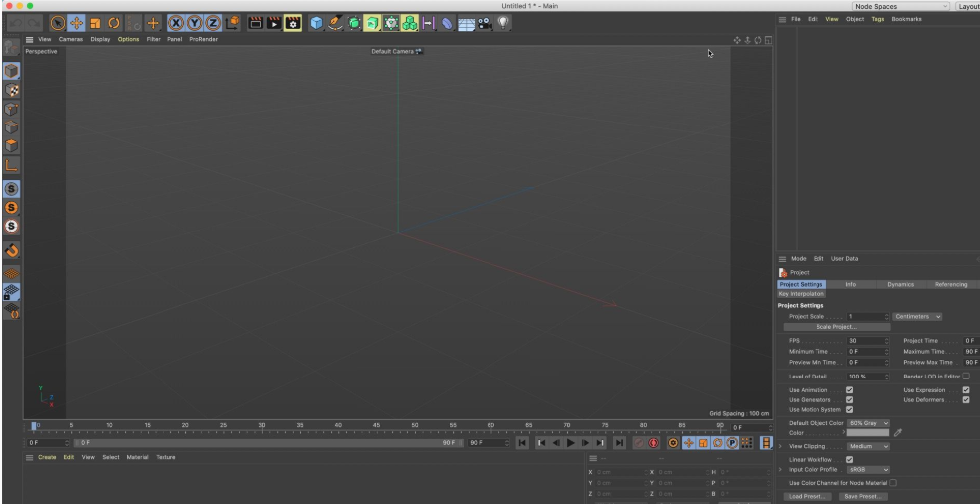Toggle the Use Animation checkbox

point(849,390)
